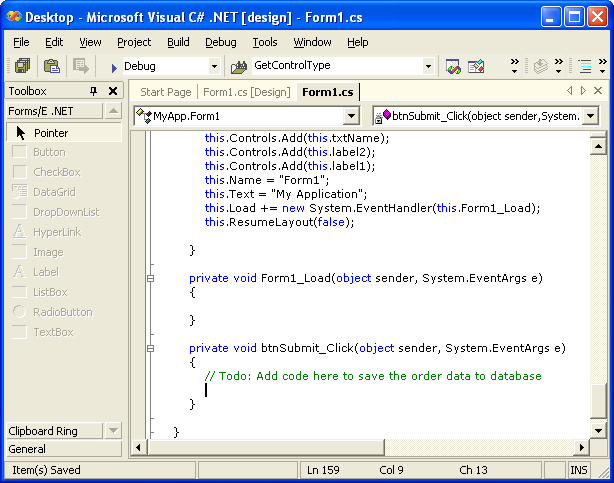
Task: Open the Debug menu
Action: pyautogui.click(x=221, y=42)
